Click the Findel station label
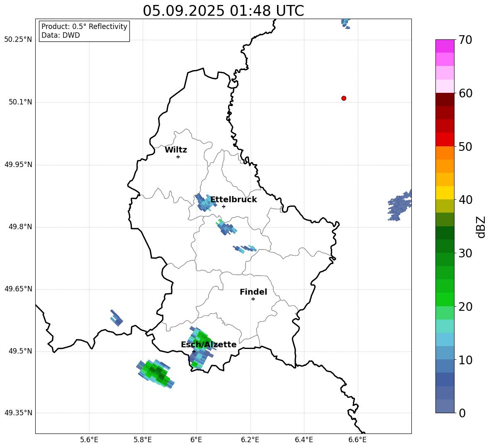The height and width of the screenshot is (448, 491). click(x=253, y=292)
